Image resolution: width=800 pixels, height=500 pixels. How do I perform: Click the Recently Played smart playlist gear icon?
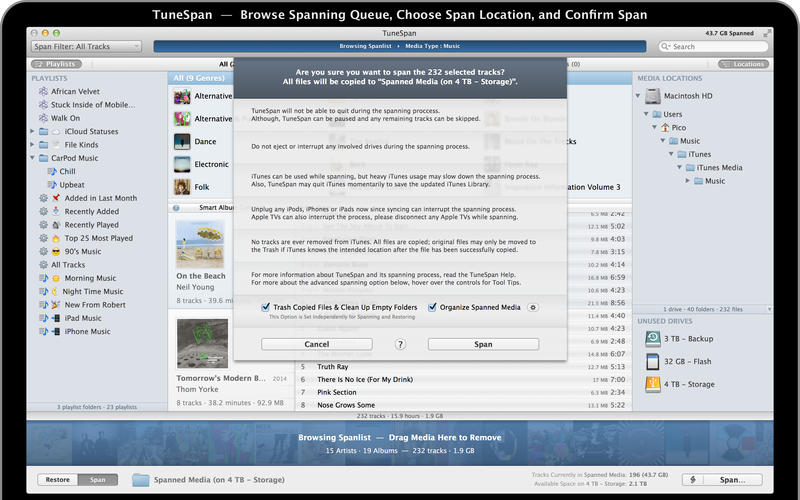[43, 224]
